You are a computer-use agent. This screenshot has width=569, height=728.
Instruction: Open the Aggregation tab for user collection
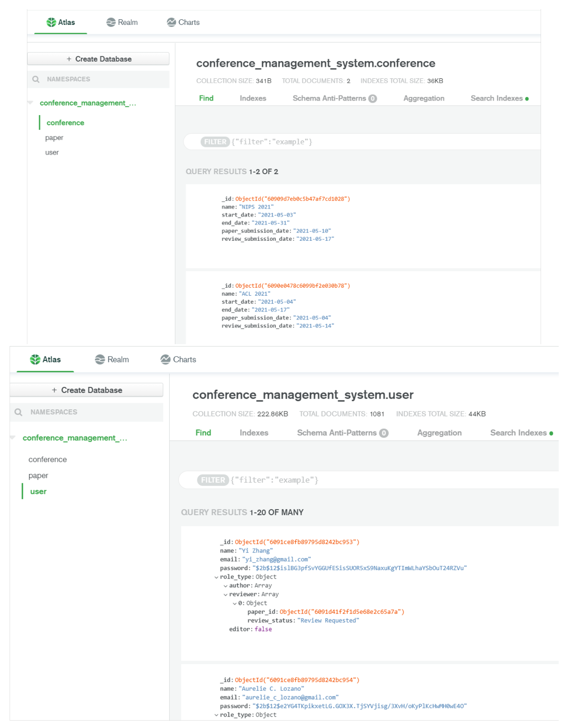click(439, 433)
